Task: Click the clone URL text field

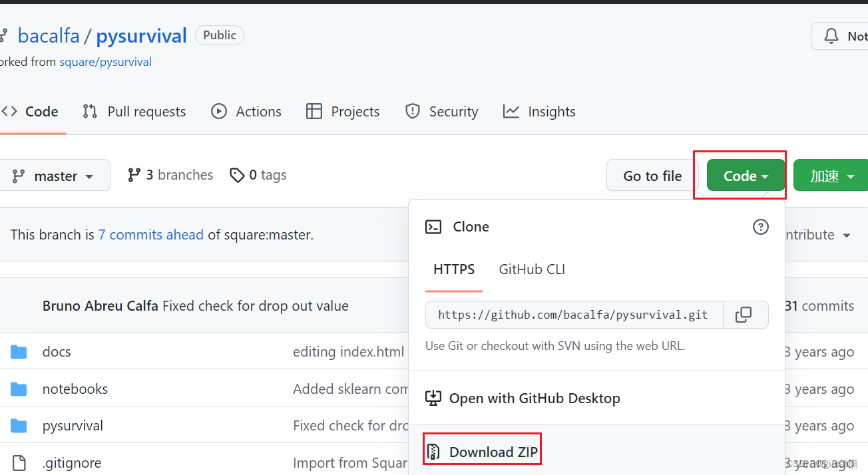Action: pos(573,315)
